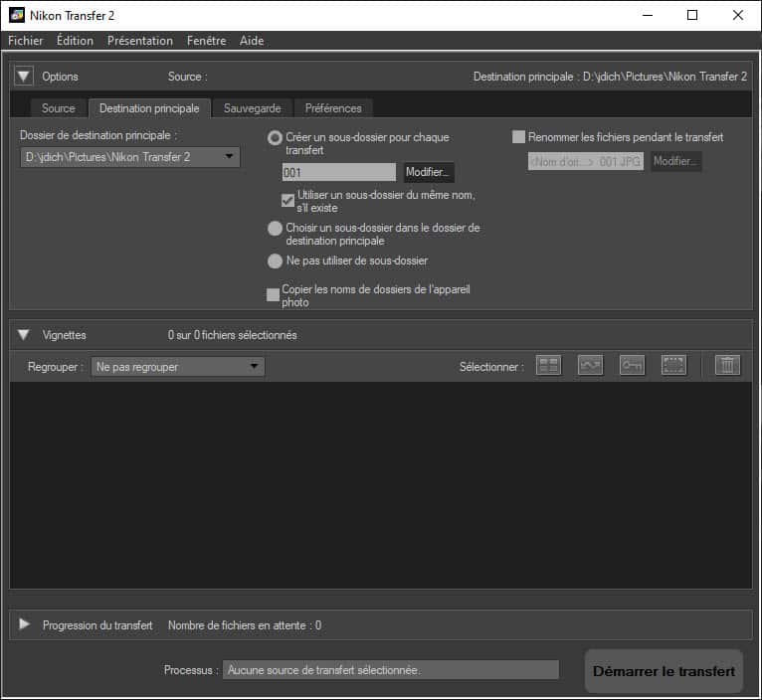This screenshot has width=762, height=700.
Task: Click the select all thumbnails icon
Action: (548, 365)
